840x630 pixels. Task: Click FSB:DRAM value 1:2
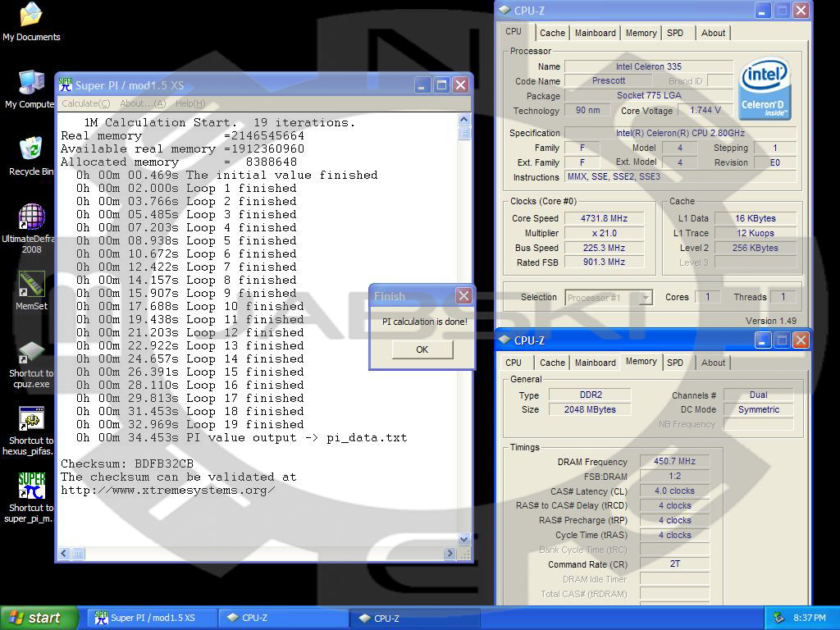(674, 477)
